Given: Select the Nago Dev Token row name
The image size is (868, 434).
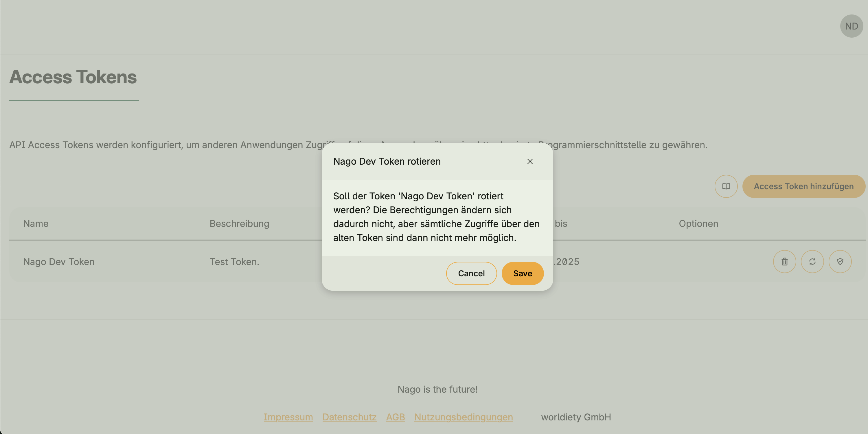Looking at the screenshot, I should click(x=59, y=262).
